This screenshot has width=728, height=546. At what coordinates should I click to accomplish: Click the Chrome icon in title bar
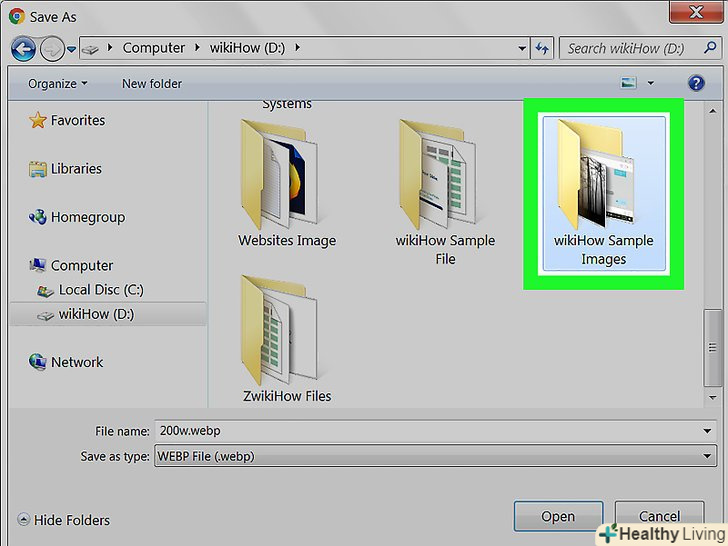tap(17, 17)
